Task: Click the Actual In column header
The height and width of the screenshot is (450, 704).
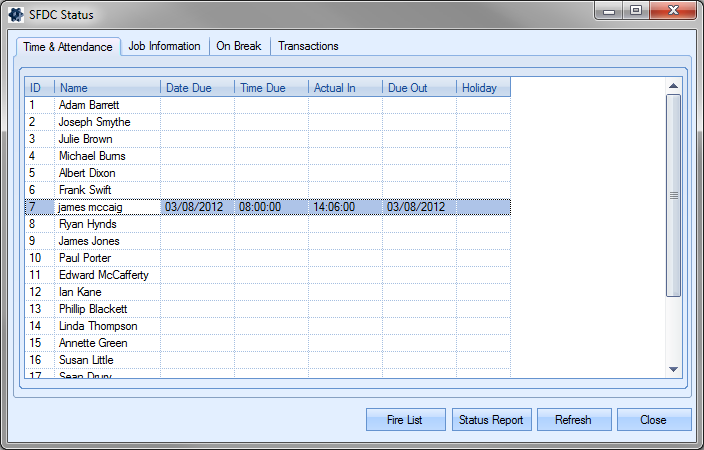Action: click(x=346, y=88)
